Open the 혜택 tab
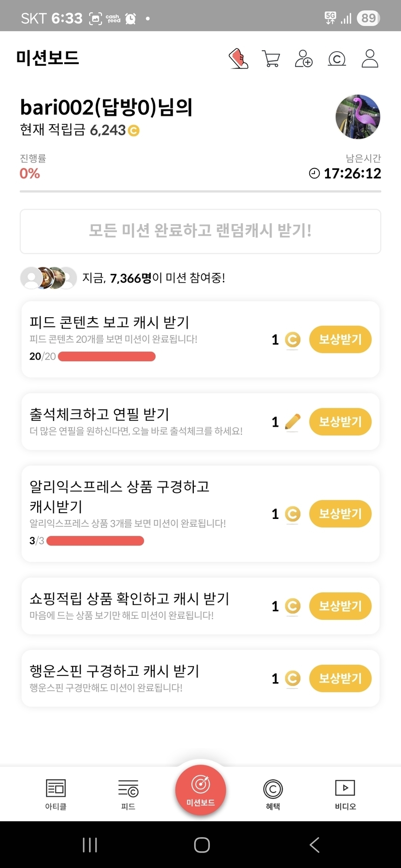401x868 pixels. [273, 794]
